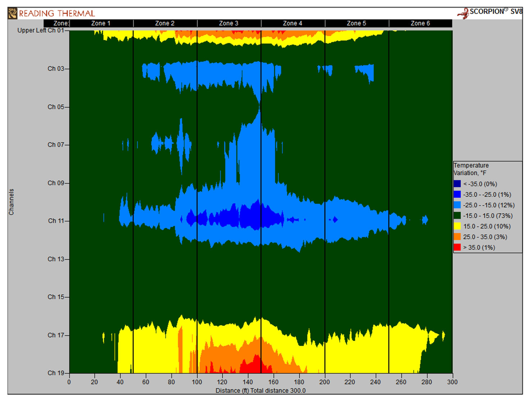Screen dimensions: 532x403
Task: Click legend text '> 35.0 (1%)'
Action: [x=479, y=248]
